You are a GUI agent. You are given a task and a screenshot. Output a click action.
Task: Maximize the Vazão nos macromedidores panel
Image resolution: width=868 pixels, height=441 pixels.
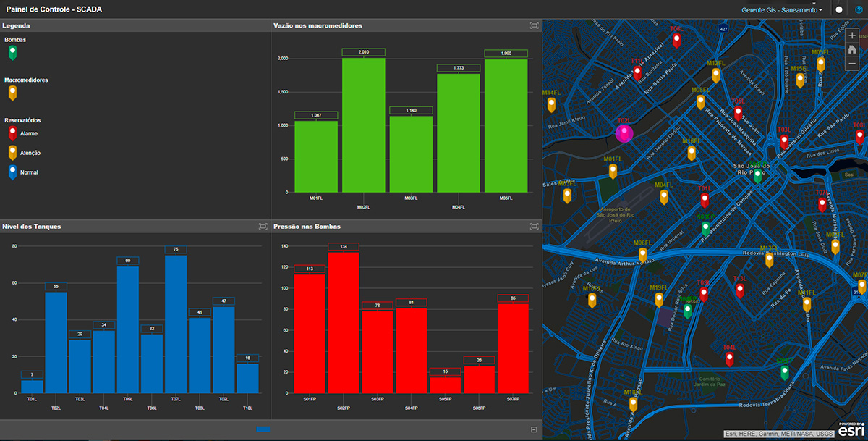pos(534,25)
